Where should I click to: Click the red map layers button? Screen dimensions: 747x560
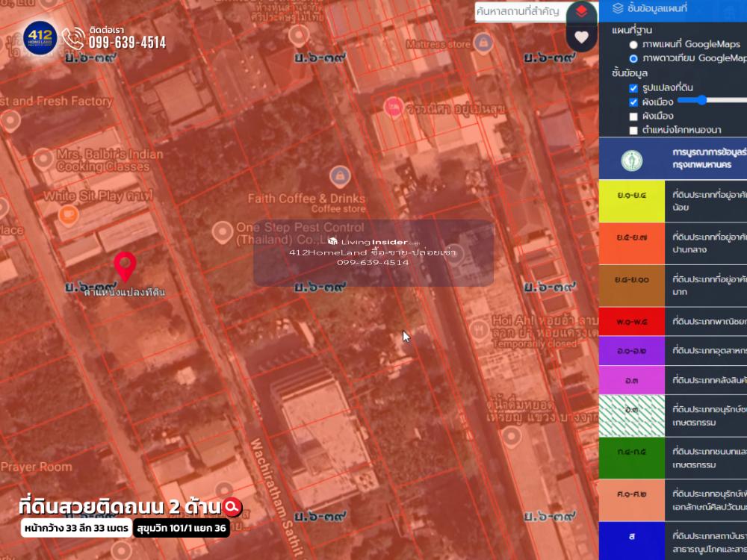pos(581,11)
